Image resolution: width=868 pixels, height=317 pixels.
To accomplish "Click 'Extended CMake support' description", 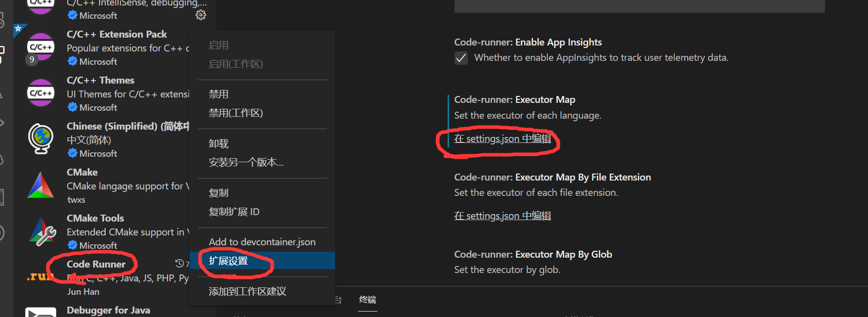I will tap(128, 232).
